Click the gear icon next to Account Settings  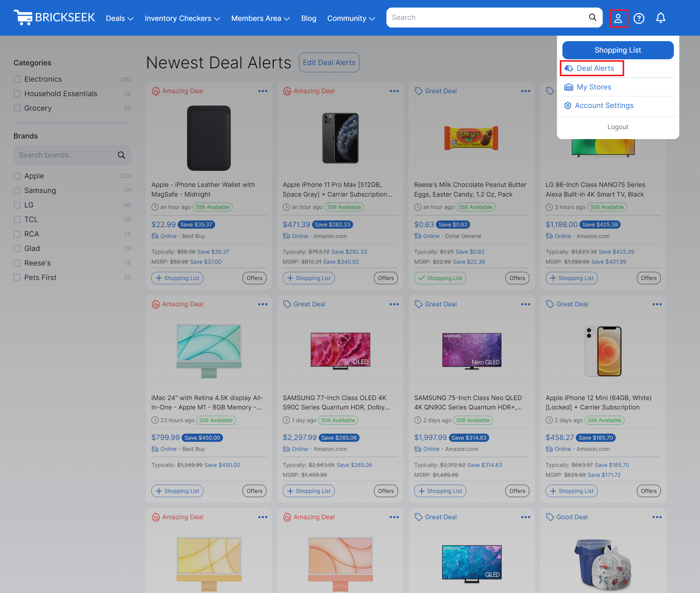click(568, 105)
